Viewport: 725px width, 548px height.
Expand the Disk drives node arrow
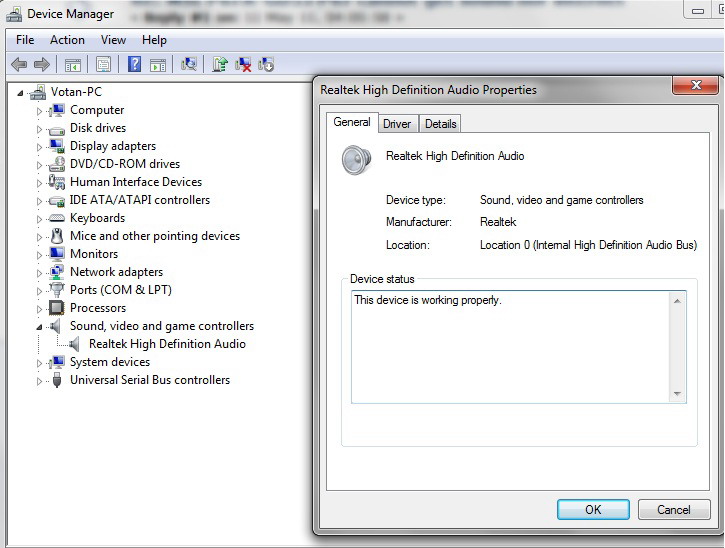[x=39, y=129]
